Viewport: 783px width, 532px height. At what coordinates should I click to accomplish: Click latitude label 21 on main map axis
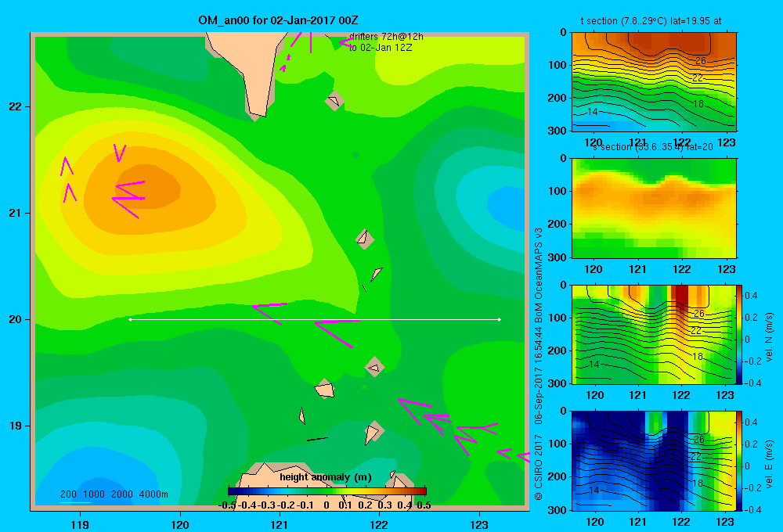[x=16, y=213]
